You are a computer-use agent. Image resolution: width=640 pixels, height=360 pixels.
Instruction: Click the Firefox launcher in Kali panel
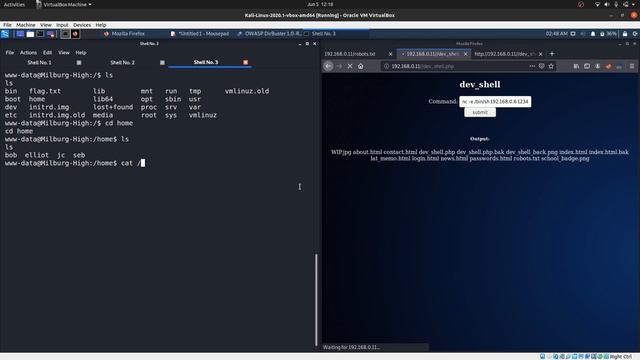[76, 34]
